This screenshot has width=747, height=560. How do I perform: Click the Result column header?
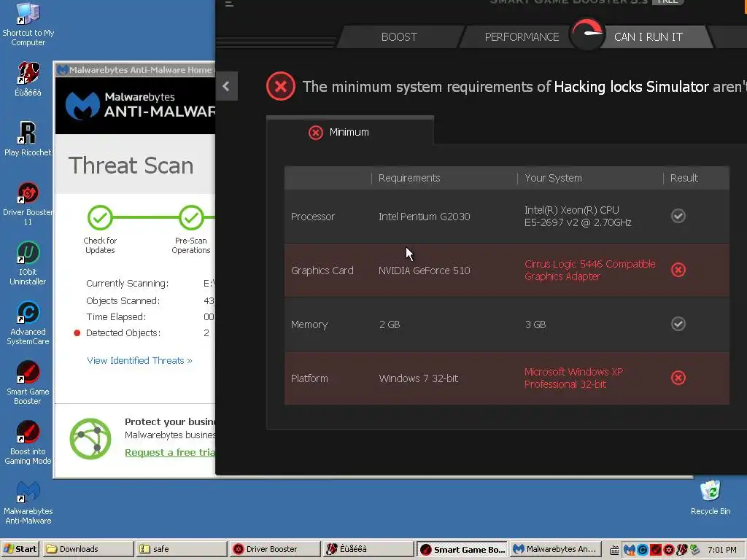tap(684, 178)
